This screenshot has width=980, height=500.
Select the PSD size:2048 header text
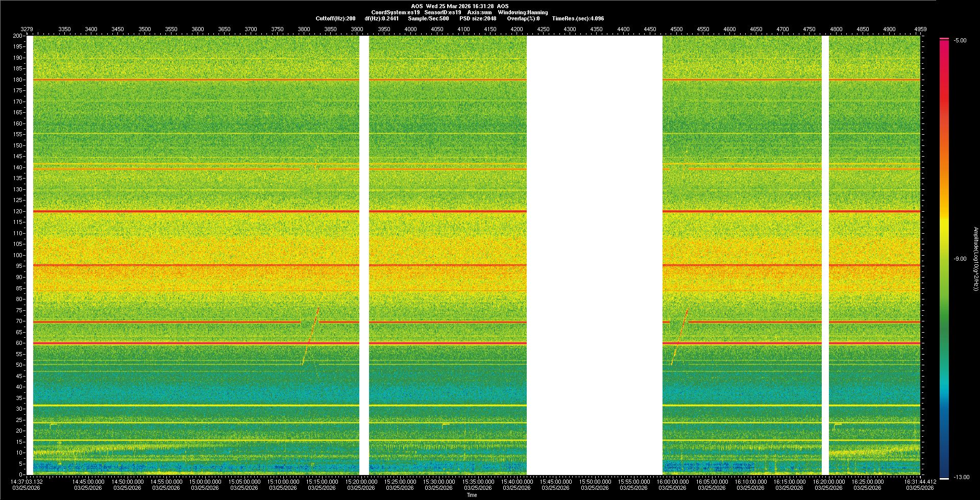point(477,18)
